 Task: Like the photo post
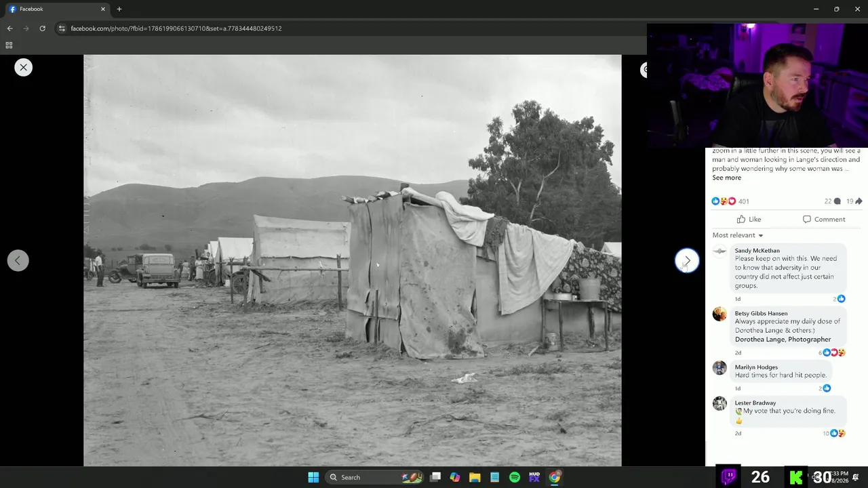point(749,220)
